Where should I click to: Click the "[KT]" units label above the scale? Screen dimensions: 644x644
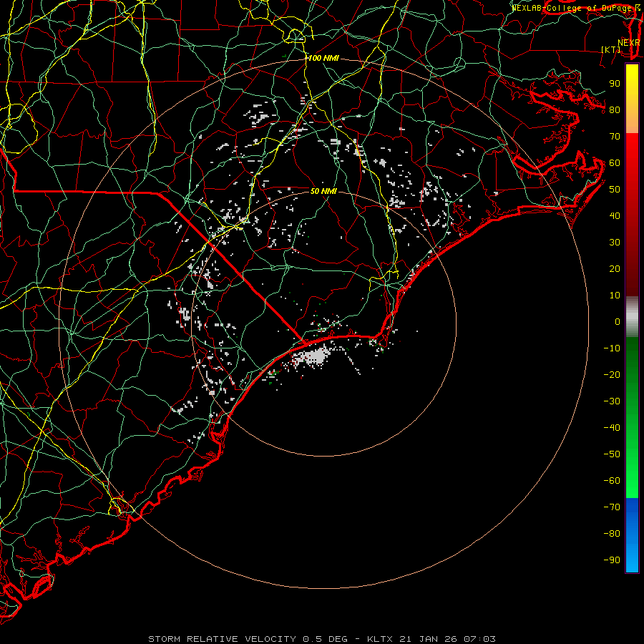(611, 49)
